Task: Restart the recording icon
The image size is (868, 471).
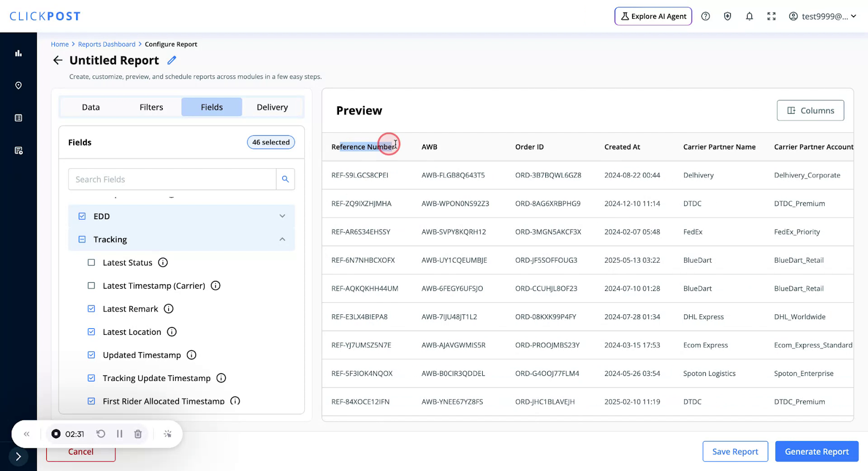Action: [x=101, y=434]
